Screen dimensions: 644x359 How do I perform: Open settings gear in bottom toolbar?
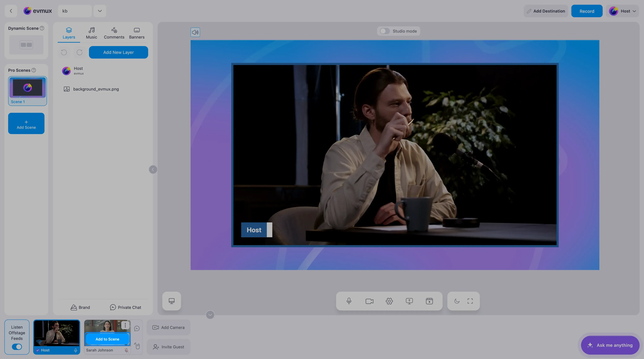point(389,301)
